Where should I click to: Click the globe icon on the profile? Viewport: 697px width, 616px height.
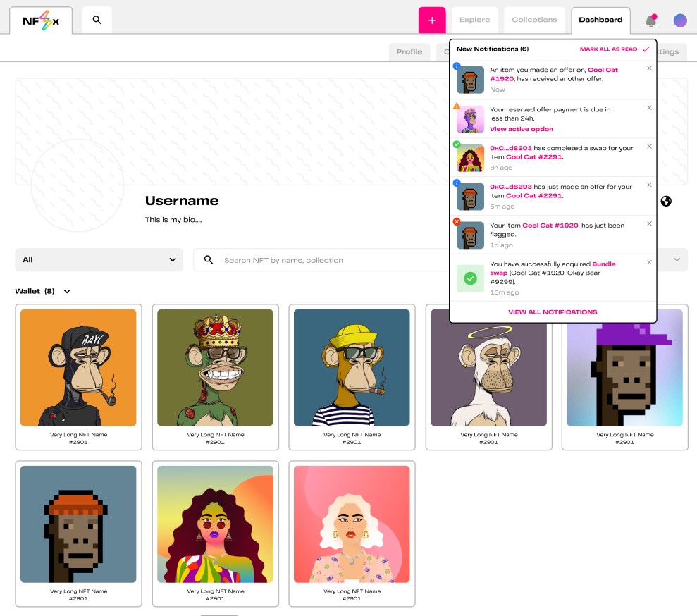coord(666,202)
